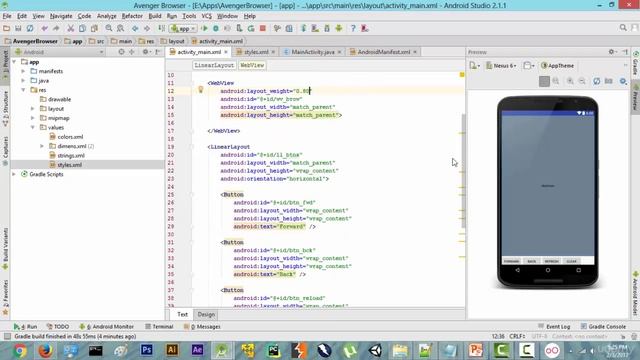Click the editor vertical scrollbar

(463, 171)
